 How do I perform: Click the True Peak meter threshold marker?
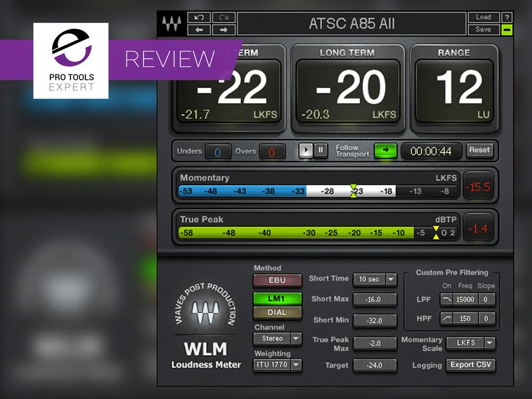pyautogui.click(x=436, y=232)
